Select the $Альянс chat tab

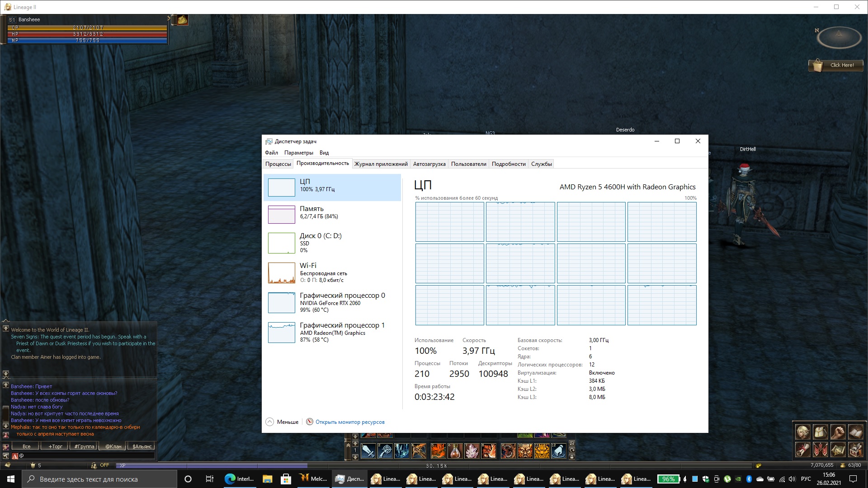[142, 446]
